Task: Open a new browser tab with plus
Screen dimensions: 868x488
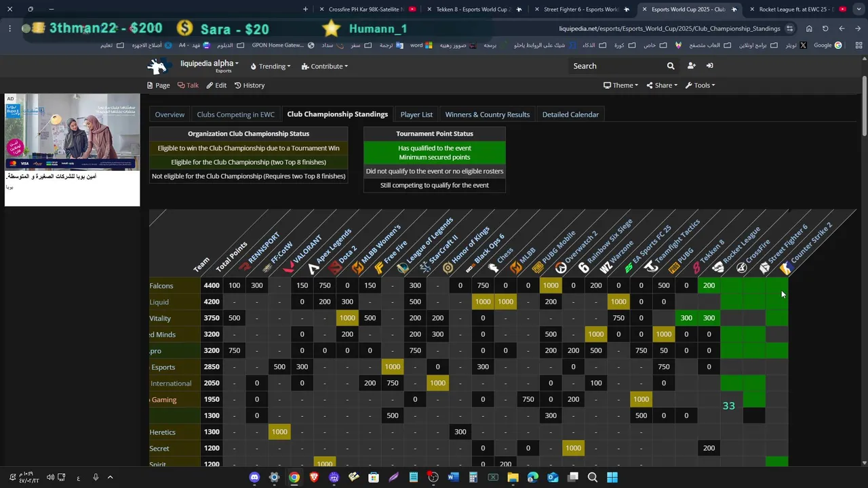Action: click(x=305, y=9)
